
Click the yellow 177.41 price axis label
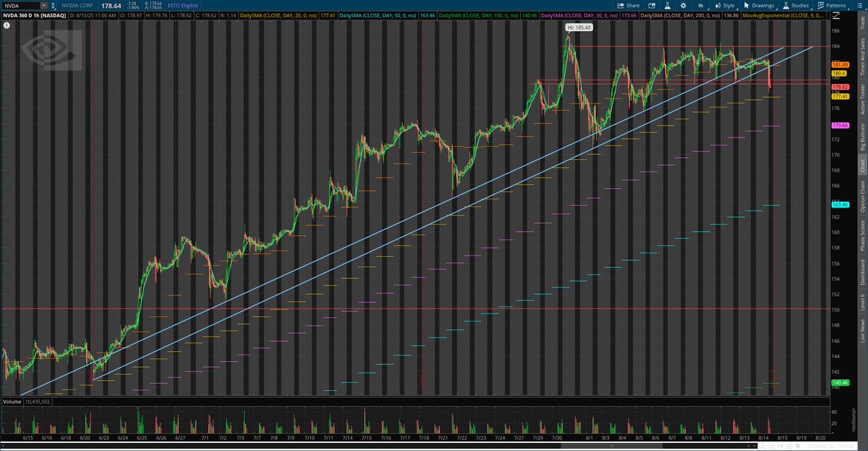pyautogui.click(x=840, y=96)
